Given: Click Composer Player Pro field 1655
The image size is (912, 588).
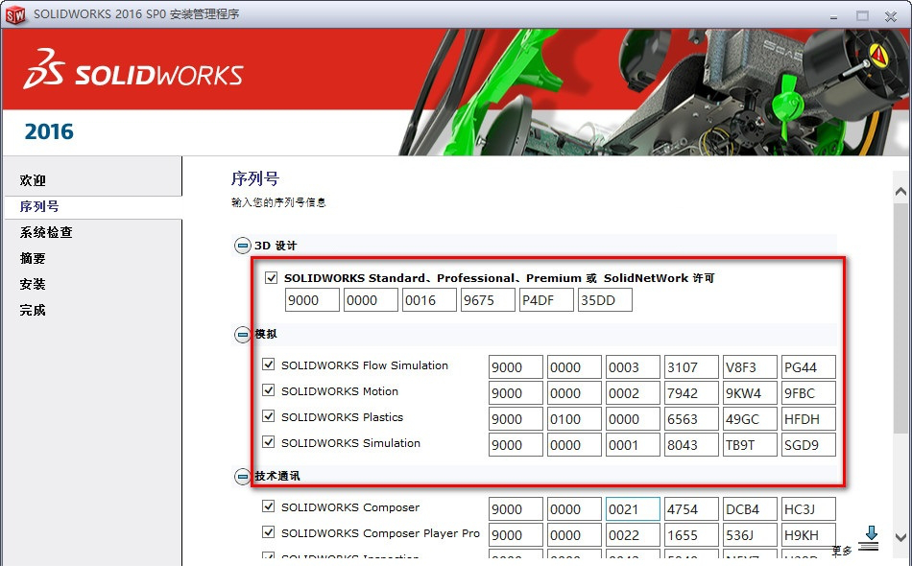Looking at the screenshot, I should click(x=691, y=534).
